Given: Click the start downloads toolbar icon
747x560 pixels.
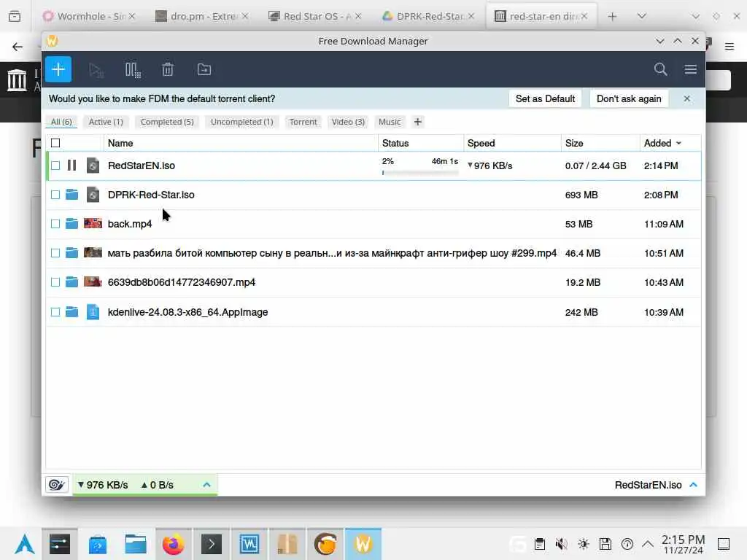Looking at the screenshot, I should tap(96, 70).
